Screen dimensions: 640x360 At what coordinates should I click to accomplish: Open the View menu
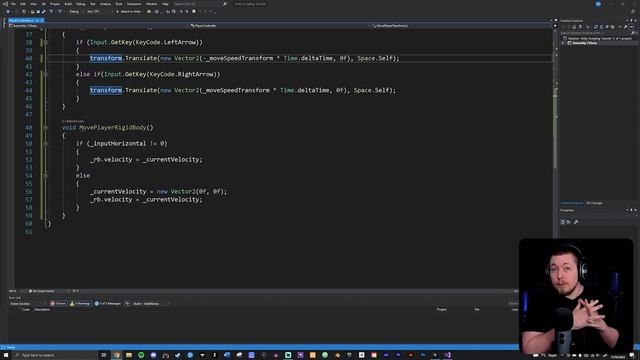[x=33, y=4]
